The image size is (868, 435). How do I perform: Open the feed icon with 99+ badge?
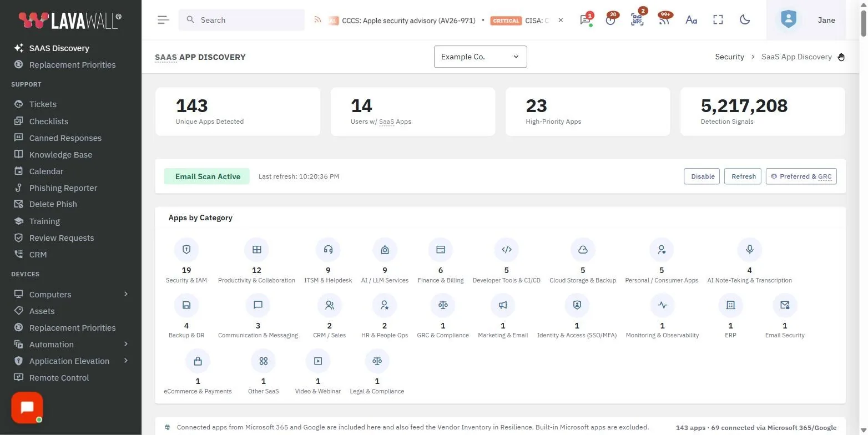664,20
